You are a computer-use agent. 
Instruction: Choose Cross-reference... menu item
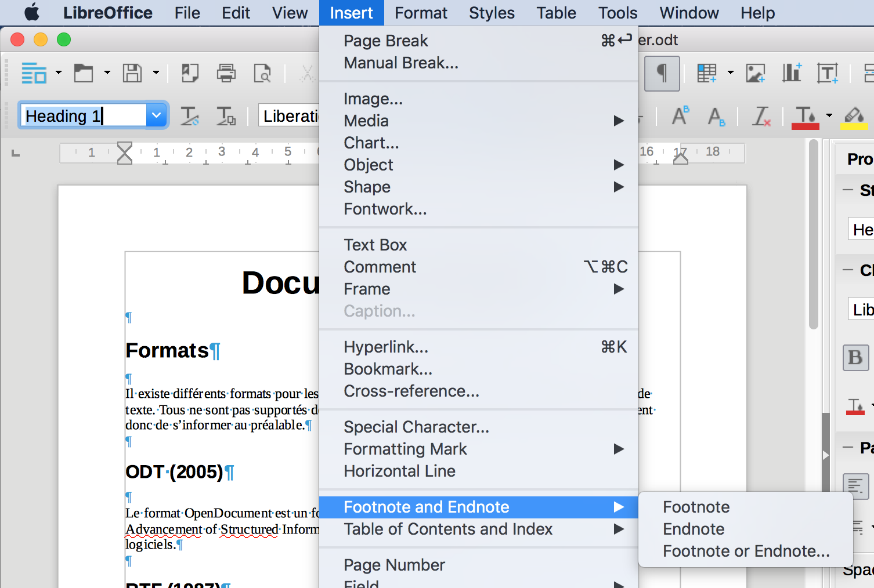[479, 391]
